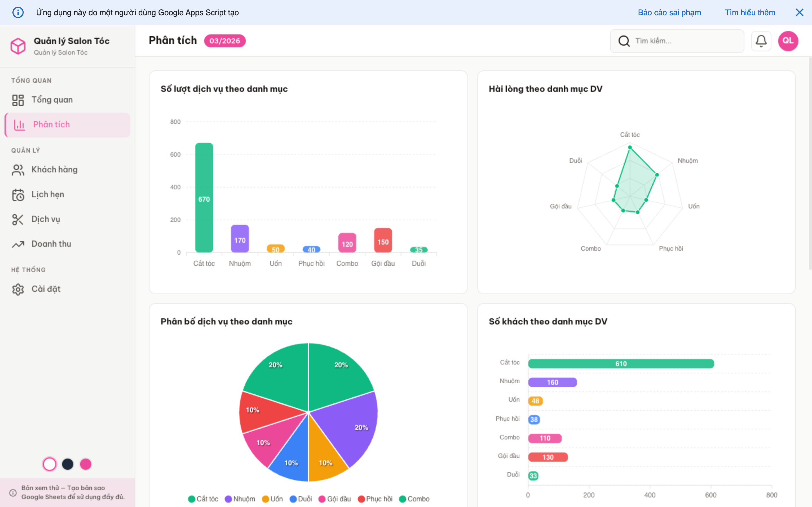Select the Tổng quan menu entry
The width and height of the screenshot is (812, 507).
(x=52, y=99)
